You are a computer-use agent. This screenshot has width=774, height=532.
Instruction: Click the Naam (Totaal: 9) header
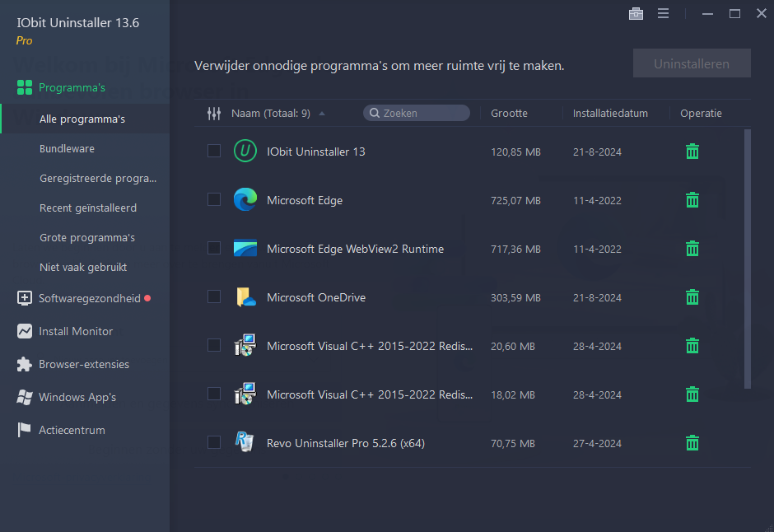pos(271,114)
